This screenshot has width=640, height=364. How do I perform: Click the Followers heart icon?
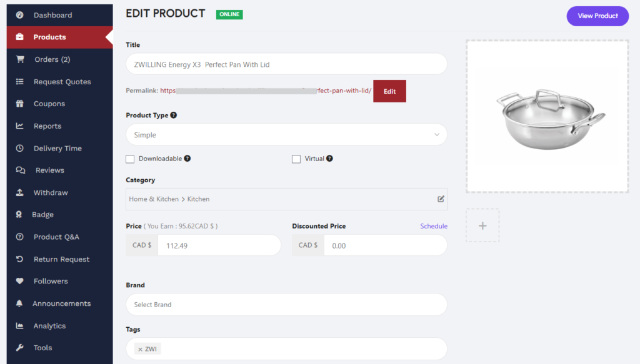pos(20,281)
